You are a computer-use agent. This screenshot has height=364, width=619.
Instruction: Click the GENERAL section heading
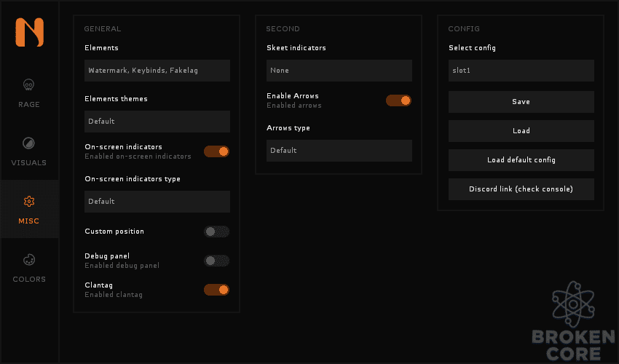[103, 29]
